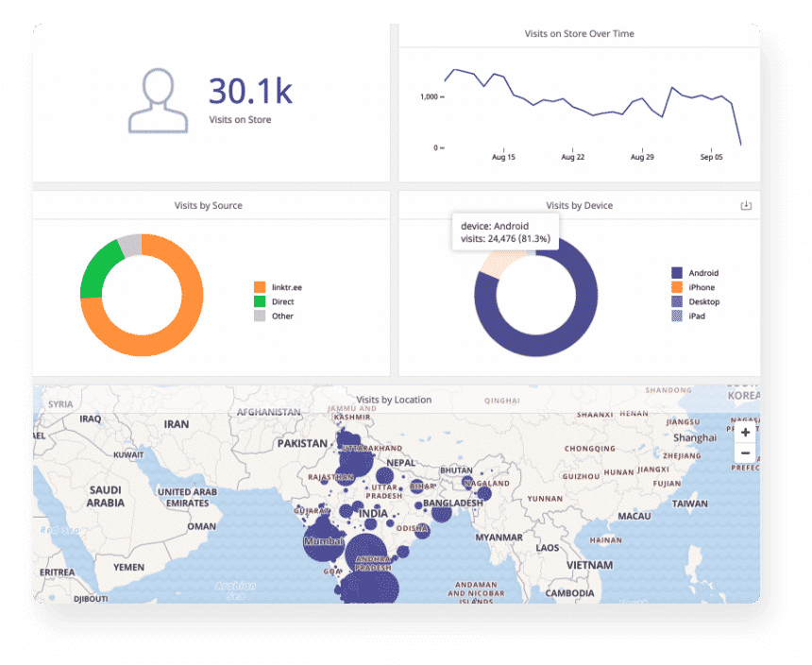Click the green Direct donut segment

(93, 274)
